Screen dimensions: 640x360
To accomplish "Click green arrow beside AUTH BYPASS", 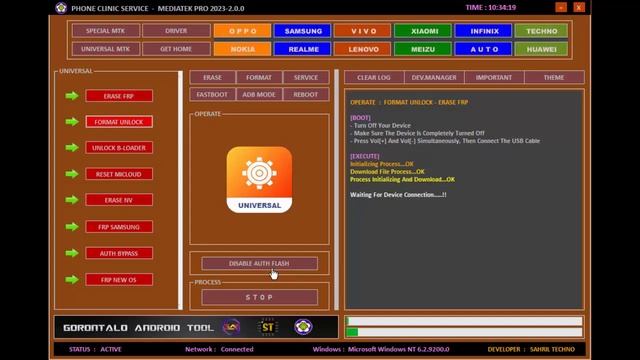I will click(72, 253).
